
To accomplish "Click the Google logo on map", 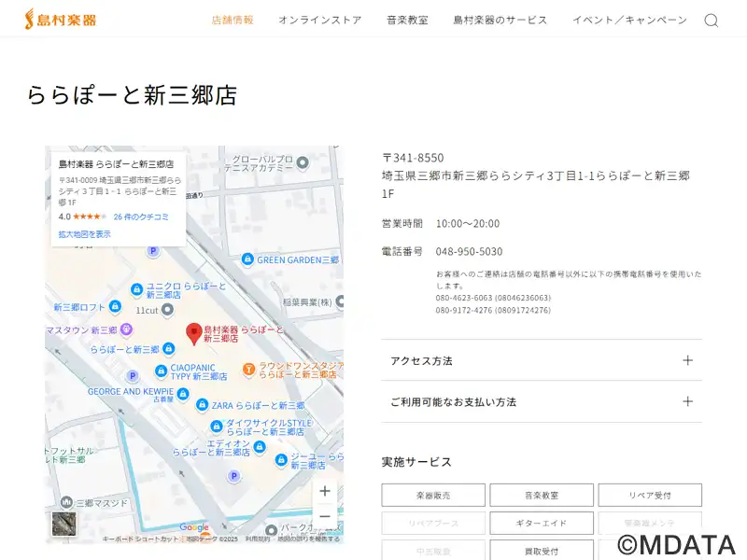I will coord(194,527).
